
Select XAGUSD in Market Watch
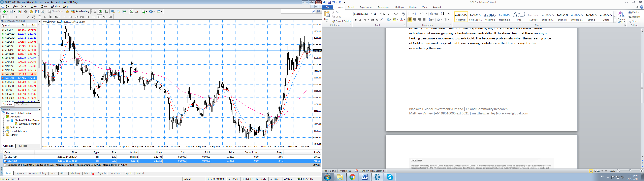19,74
